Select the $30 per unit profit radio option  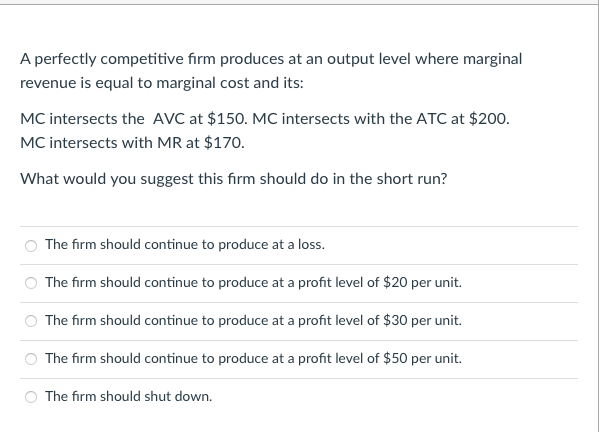[x=31, y=321]
